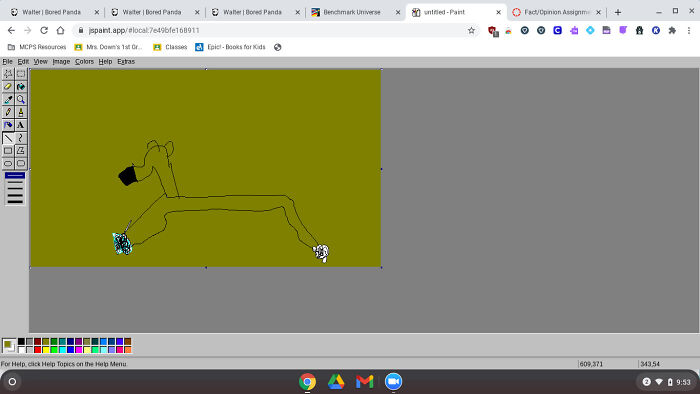The height and width of the screenshot is (394, 700).
Task: Choose the Rounded Rectangle tool
Action: pos(21,163)
